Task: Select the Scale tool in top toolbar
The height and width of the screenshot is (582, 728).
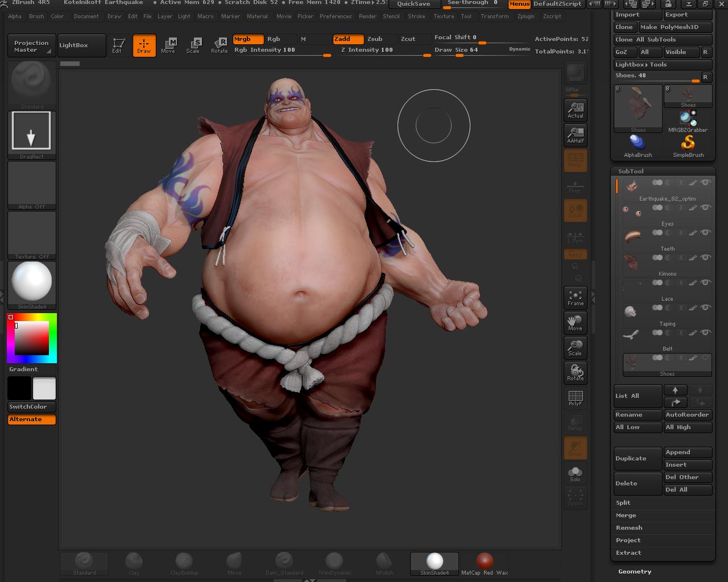Action: pyautogui.click(x=193, y=45)
